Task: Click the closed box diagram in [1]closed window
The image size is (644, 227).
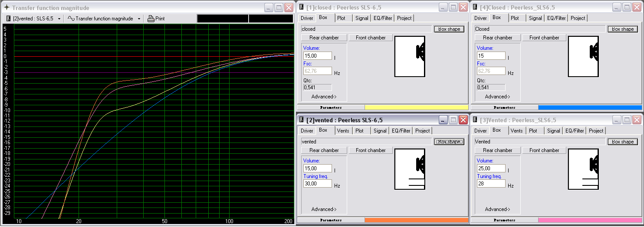Action: [x=410, y=56]
